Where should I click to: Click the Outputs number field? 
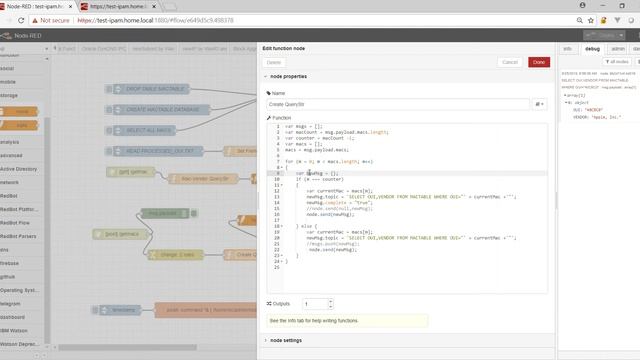pos(315,304)
